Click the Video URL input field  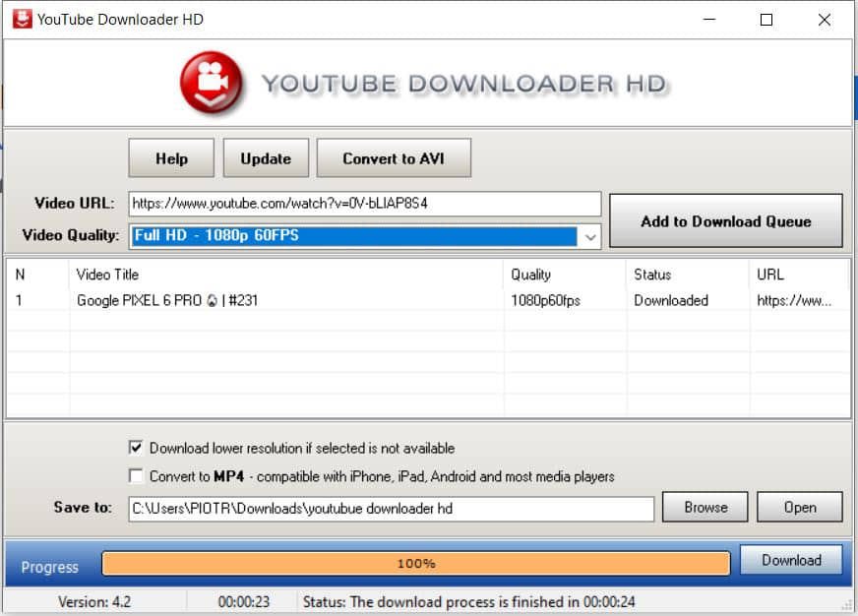pos(365,204)
